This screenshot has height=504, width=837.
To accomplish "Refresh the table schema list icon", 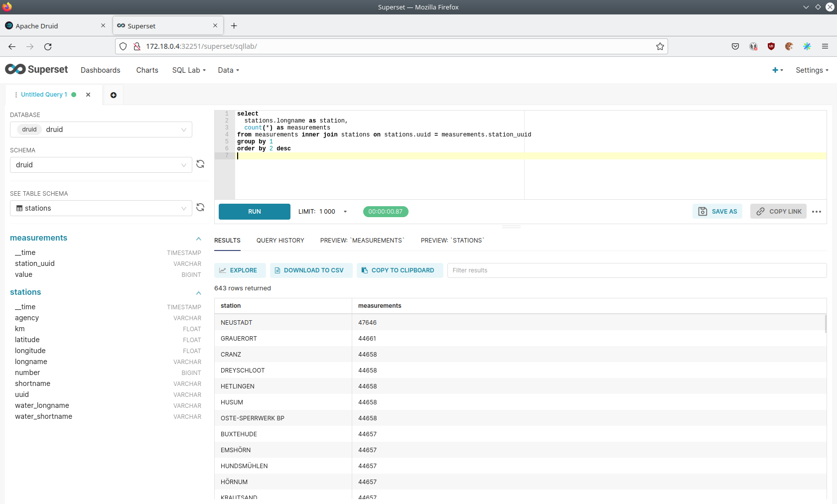I will tap(200, 208).
